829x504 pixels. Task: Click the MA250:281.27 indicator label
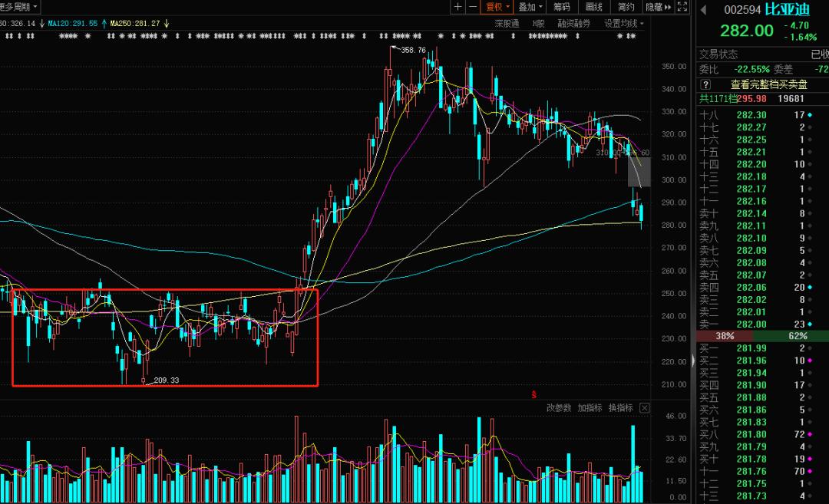(x=135, y=23)
